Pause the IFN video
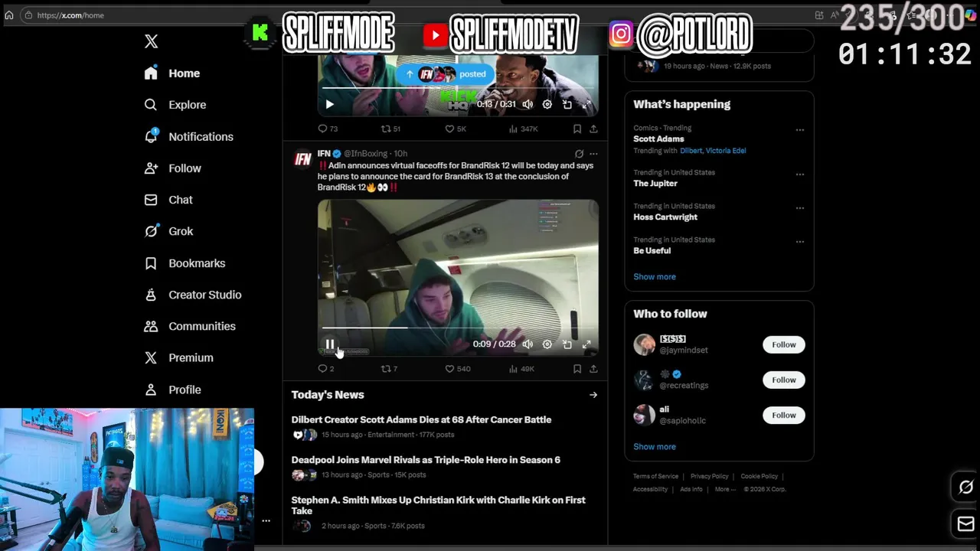Viewport: 980px width, 551px height. 329,344
